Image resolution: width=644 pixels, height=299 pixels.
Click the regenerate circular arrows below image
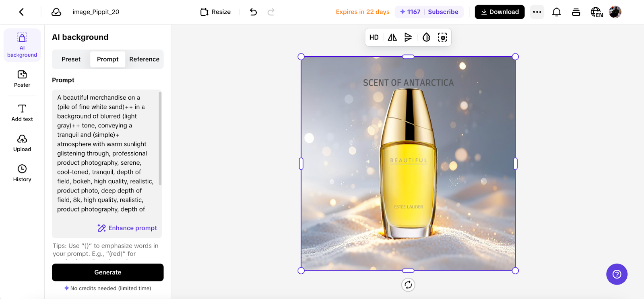click(x=408, y=285)
